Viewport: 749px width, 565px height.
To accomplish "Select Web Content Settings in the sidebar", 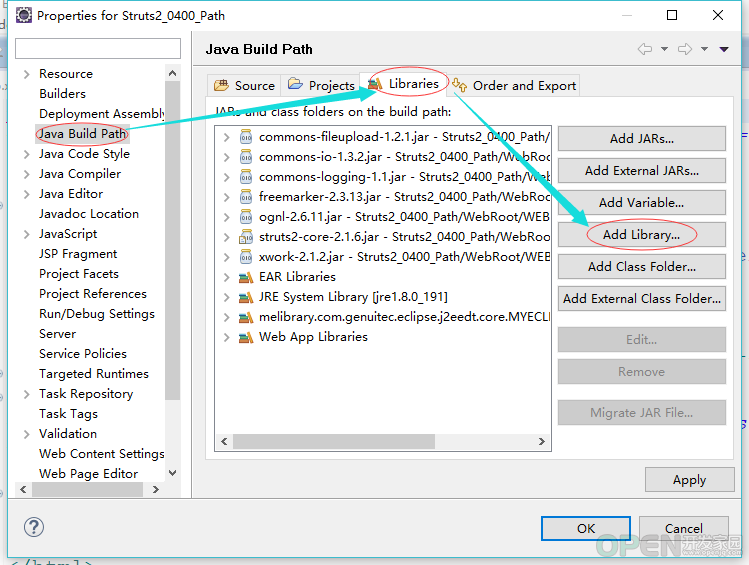I will tap(102, 454).
